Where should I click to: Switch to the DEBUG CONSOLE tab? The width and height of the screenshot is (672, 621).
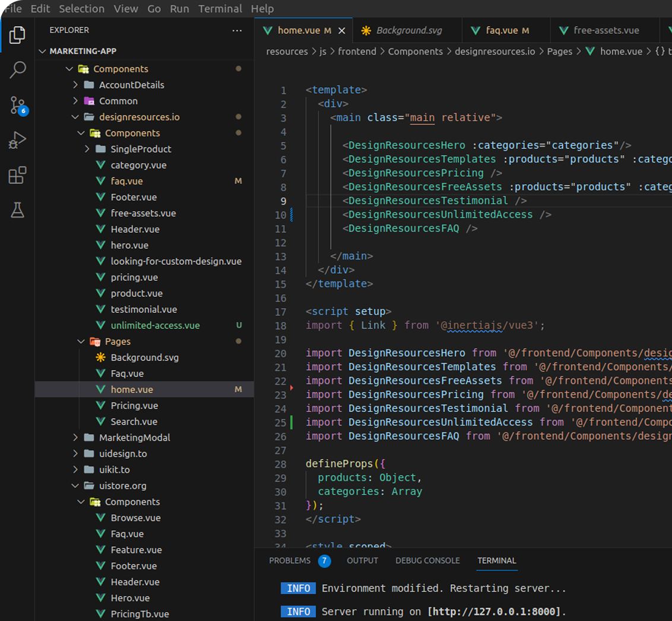tap(427, 560)
